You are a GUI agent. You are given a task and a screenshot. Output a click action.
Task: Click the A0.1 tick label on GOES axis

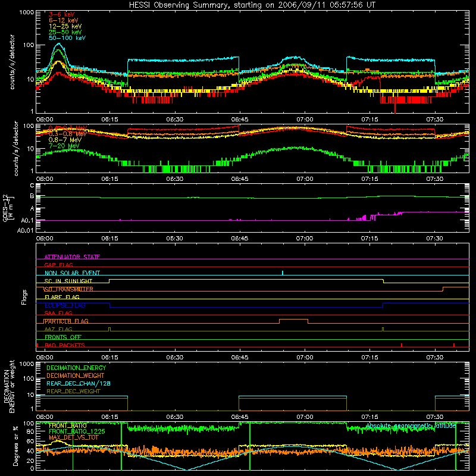[27, 220]
